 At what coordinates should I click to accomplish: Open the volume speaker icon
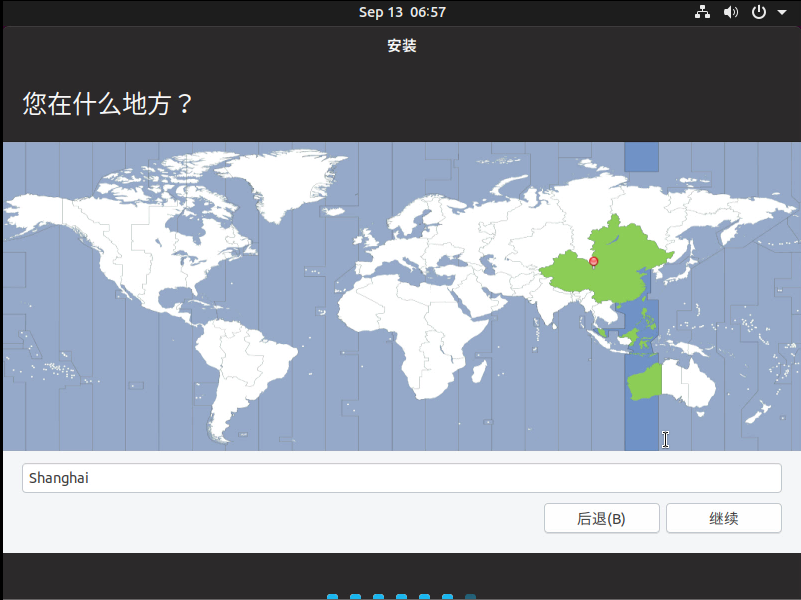click(x=731, y=12)
